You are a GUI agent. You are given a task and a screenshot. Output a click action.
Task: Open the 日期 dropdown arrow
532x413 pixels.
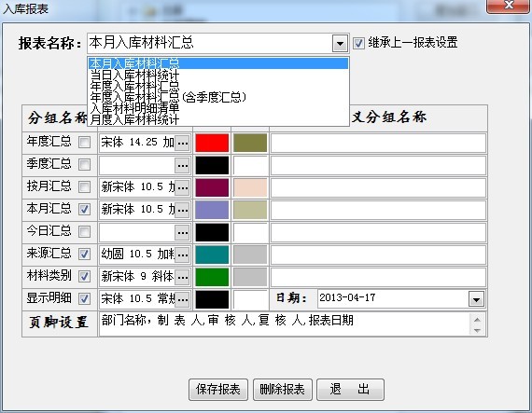[476, 299]
